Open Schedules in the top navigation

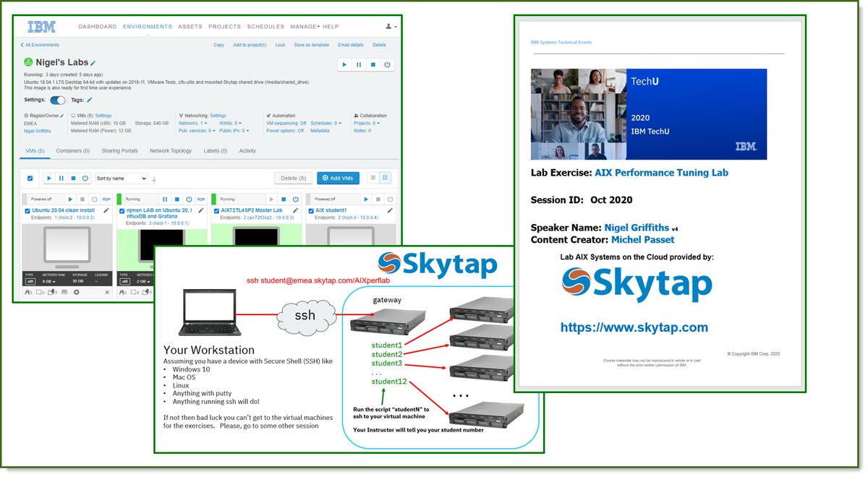click(x=265, y=27)
